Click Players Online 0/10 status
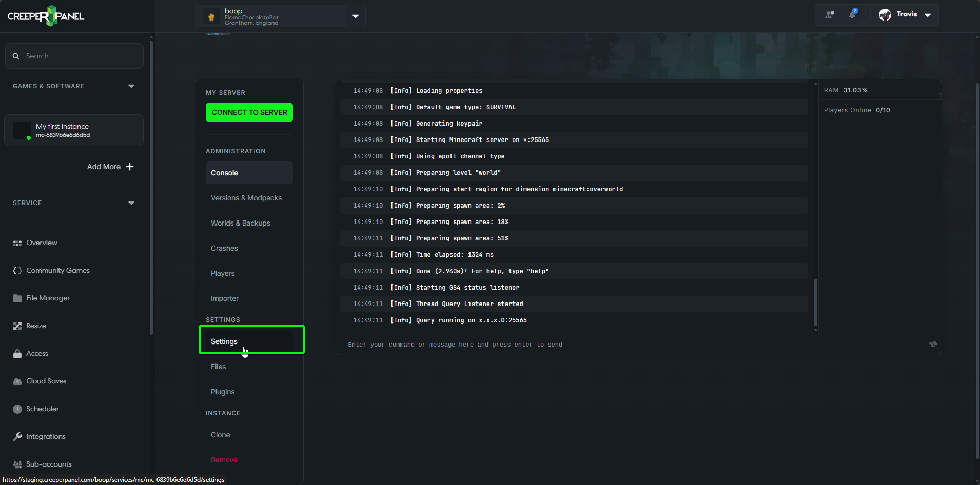Image resolution: width=980 pixels, height=485 pixels. click(857, 110)
